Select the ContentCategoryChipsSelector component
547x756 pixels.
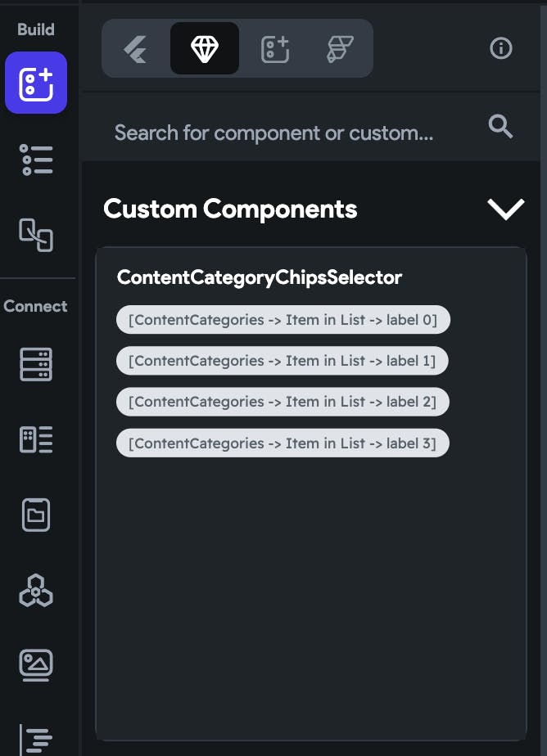pos(259,277)
